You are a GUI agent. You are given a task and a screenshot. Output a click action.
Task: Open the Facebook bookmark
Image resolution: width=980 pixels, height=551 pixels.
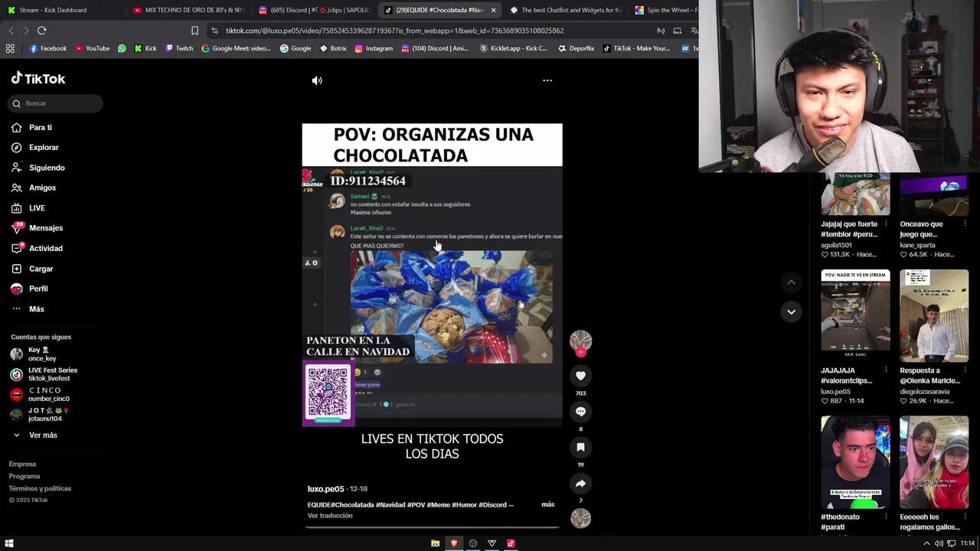[48, 48]
